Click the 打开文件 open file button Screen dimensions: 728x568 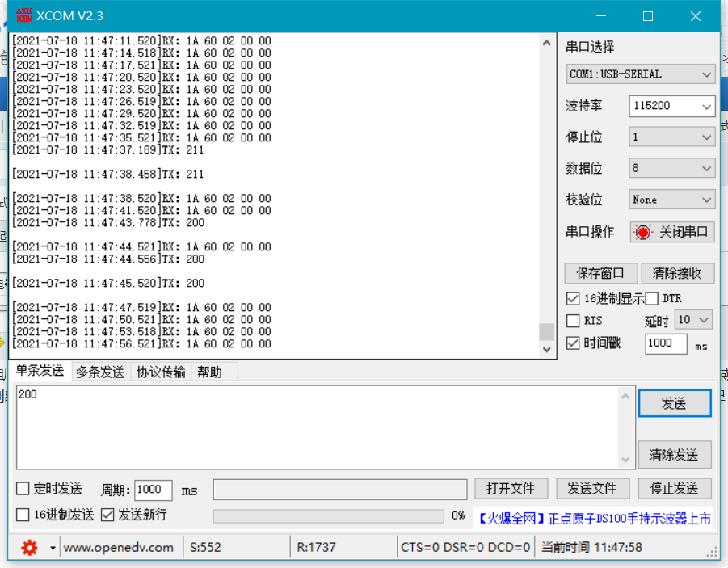(511, 489)
